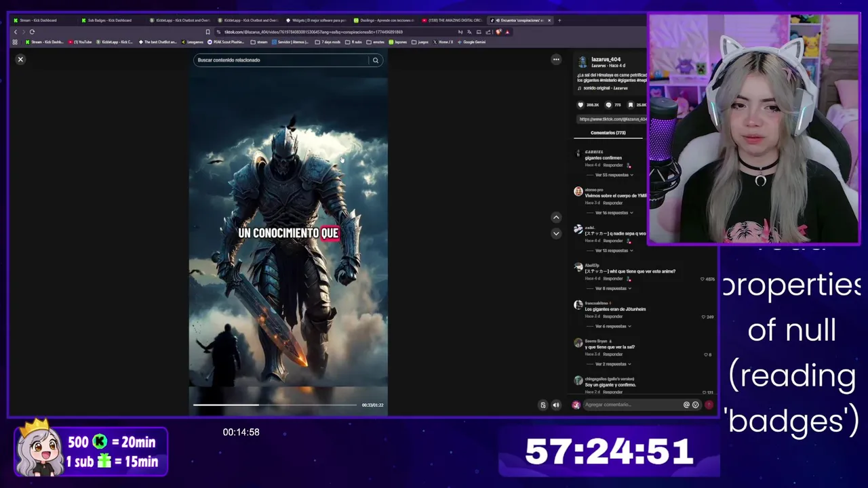The image size is (868, 488).
Task: Open '7 days mods' bookmark folder
Action: click(328, 42)
